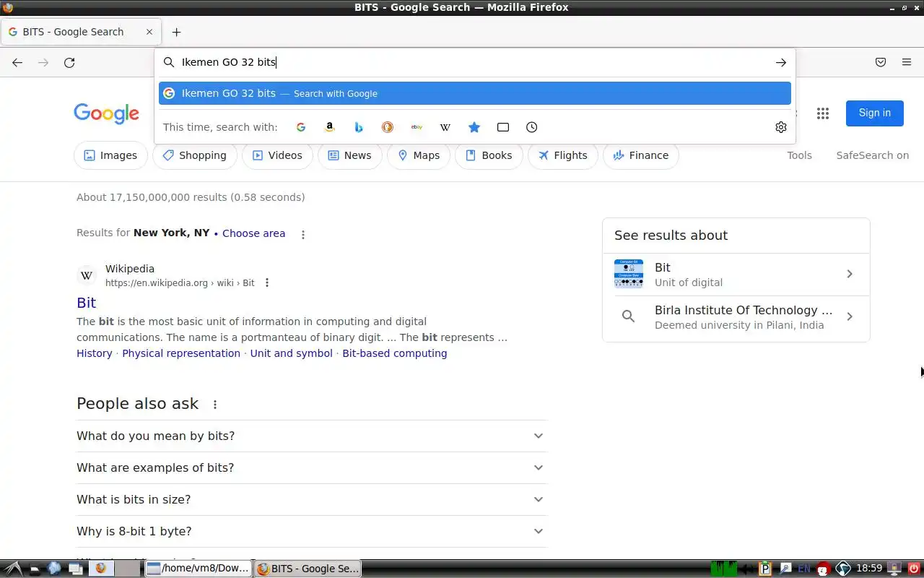Open a new Firefox tab
This screenshot has height=578, width=924.
tap(176, 32)
